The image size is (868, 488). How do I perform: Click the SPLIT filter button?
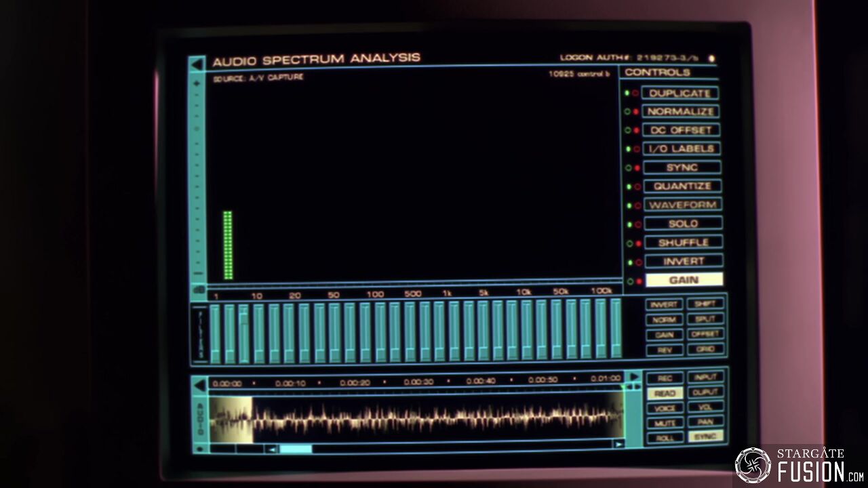tap(705, 319)
